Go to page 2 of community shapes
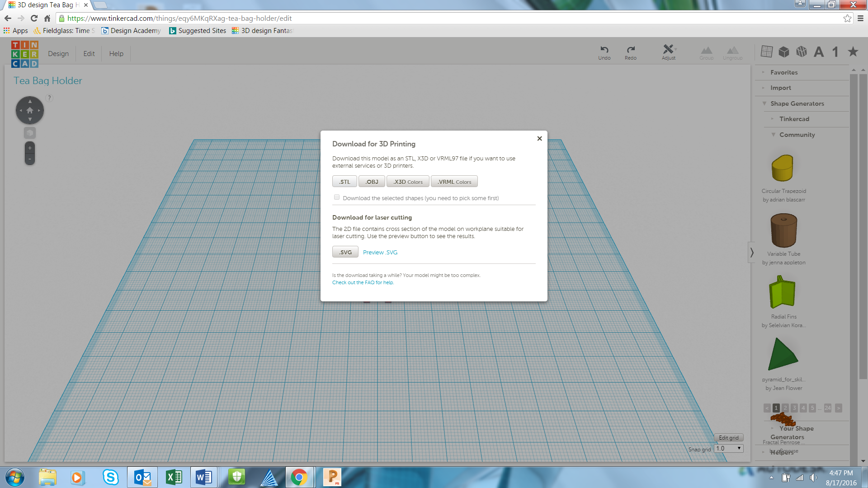This screenshot has height=488, width=868. 785,408
